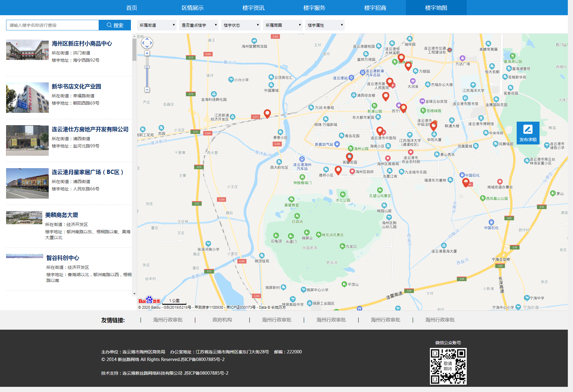This screenshot has height=392, width=573.
Task: Click the red marker near G311 road
Action: click(x=267, y=113)
